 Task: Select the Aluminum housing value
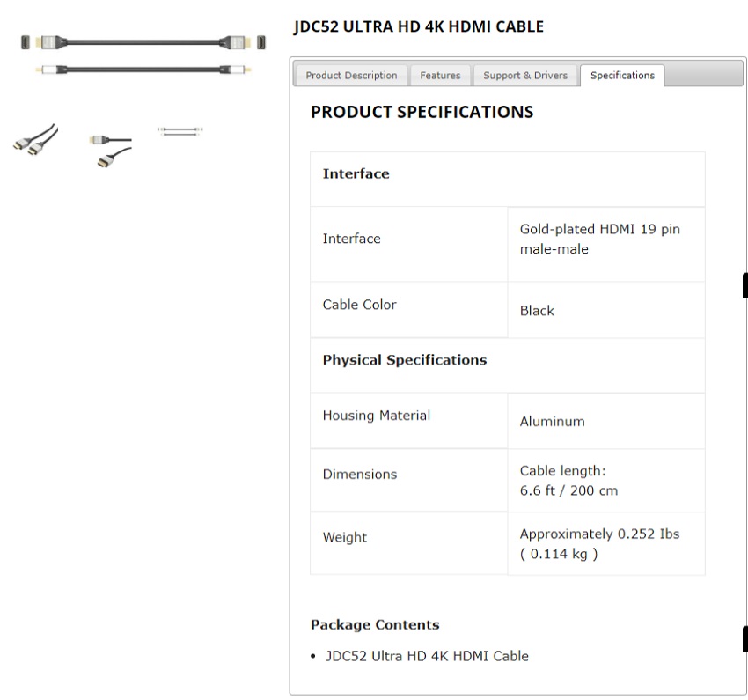click(552, 422)
